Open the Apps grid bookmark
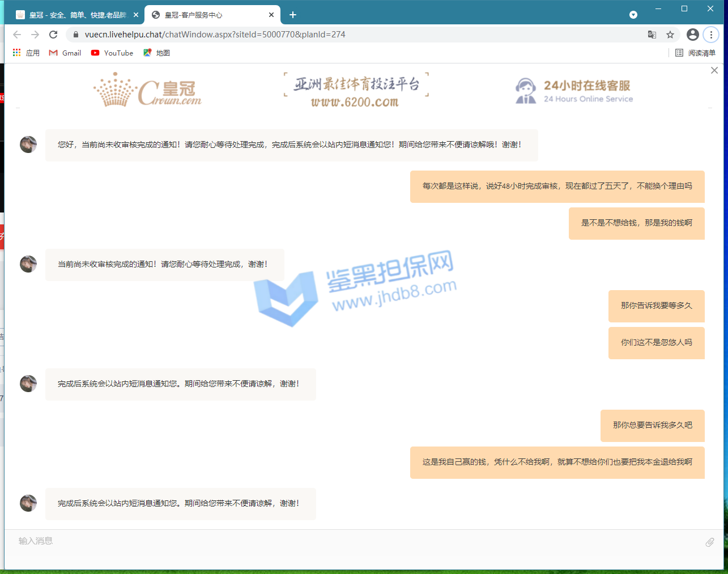 (x=26, y=53)
